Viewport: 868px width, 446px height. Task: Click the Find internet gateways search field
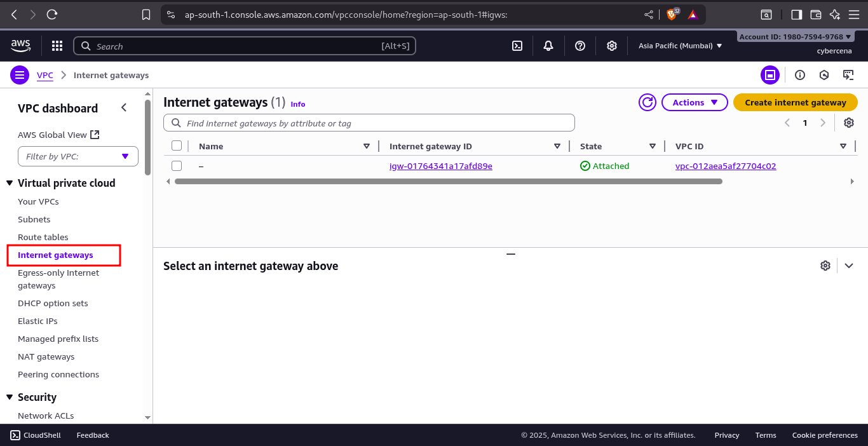(x=369, y=123)
